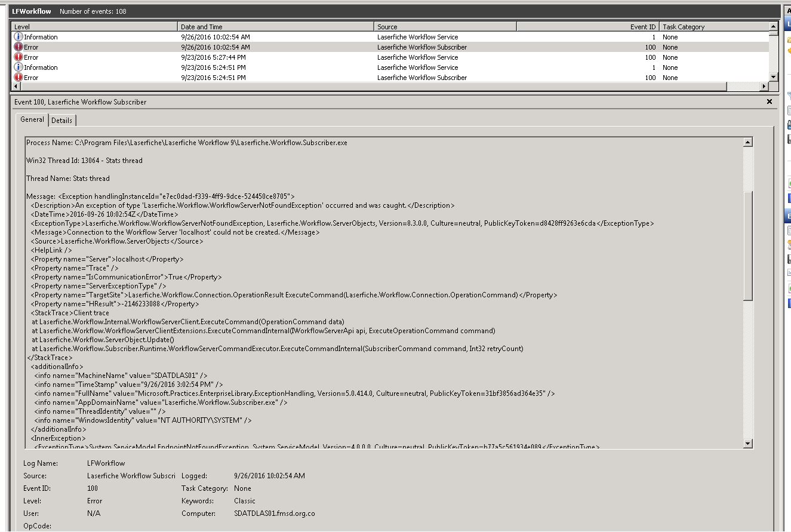This screenshot has height=532, width=791.
Task: Click the event list's scroll down arrow
Action: 774,77
